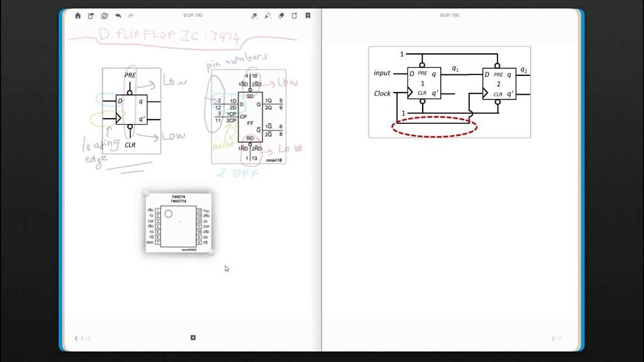Click the add/clear page icon
Image resolution: width=644 pixels, height=362 pixels.
point(294,16)
